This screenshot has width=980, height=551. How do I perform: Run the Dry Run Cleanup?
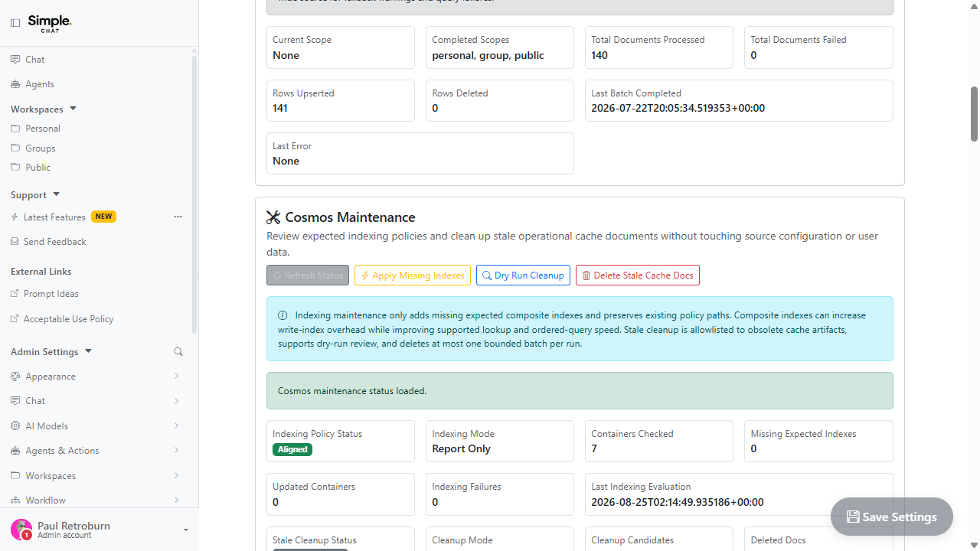pyautogui.click(x=523, y=275)
